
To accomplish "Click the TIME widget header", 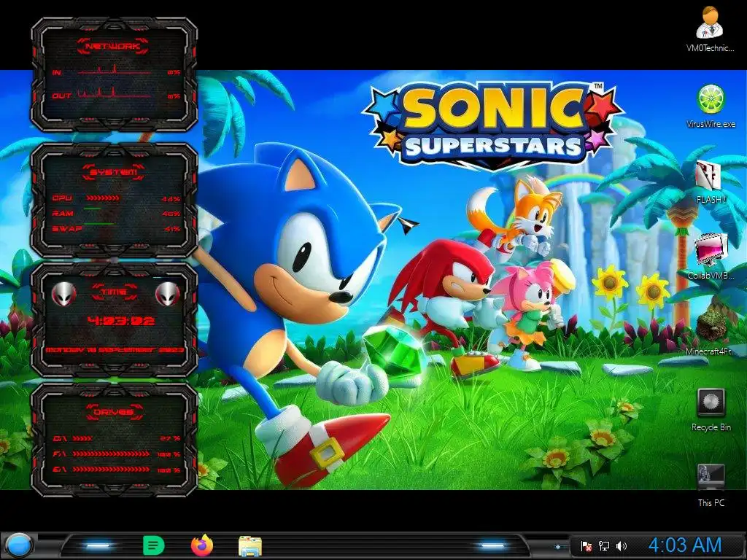I will [x=114, y=292].
